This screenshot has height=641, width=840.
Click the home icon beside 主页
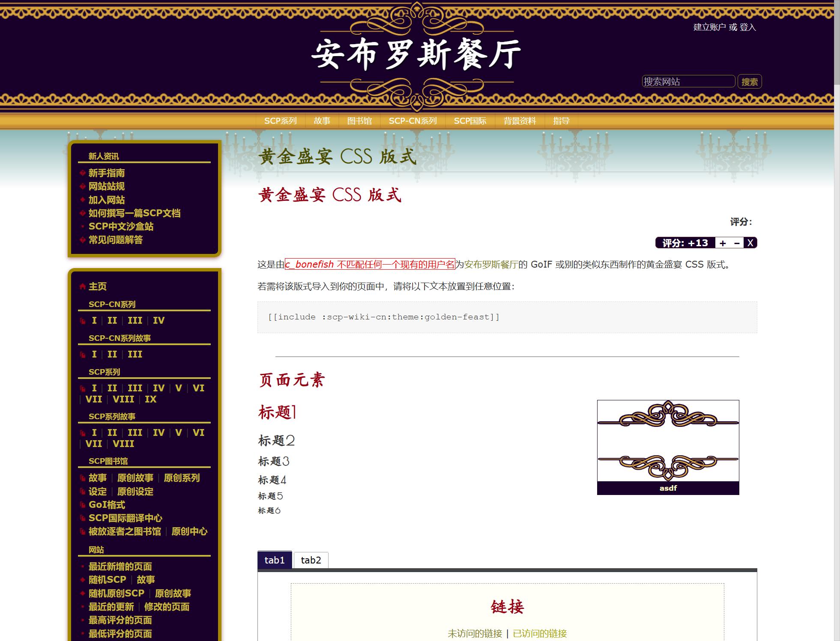[x=83, y=287]
